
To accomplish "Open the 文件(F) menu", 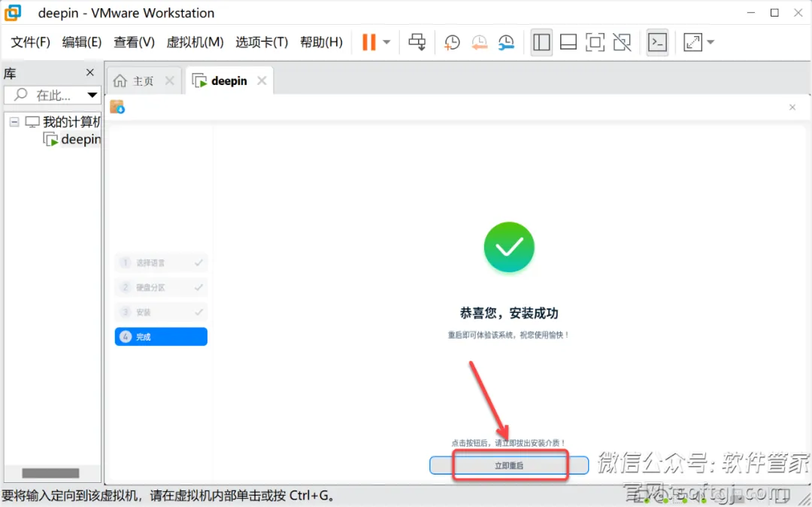I will click(31, 42).
